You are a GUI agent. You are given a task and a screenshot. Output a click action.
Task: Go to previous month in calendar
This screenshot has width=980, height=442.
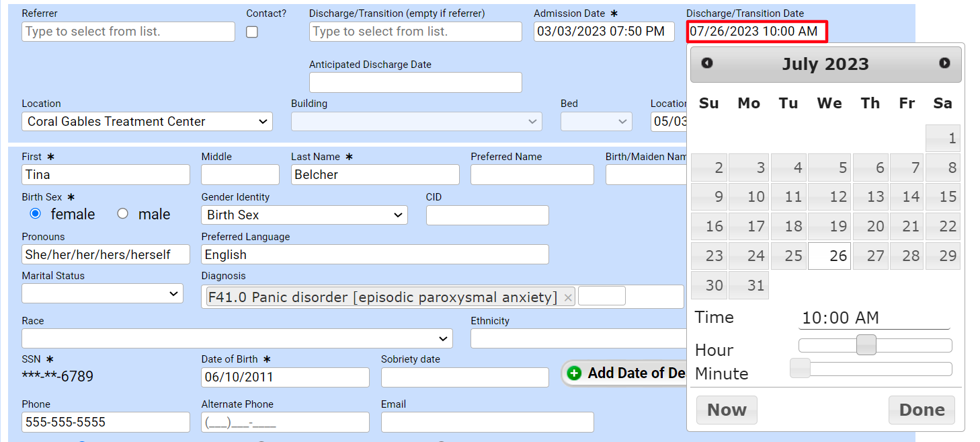(x=707, y=63)
